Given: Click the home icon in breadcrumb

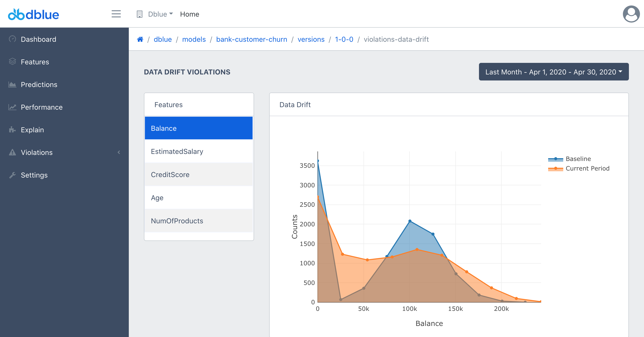Looking at the screenshot, I should (140, 39).
